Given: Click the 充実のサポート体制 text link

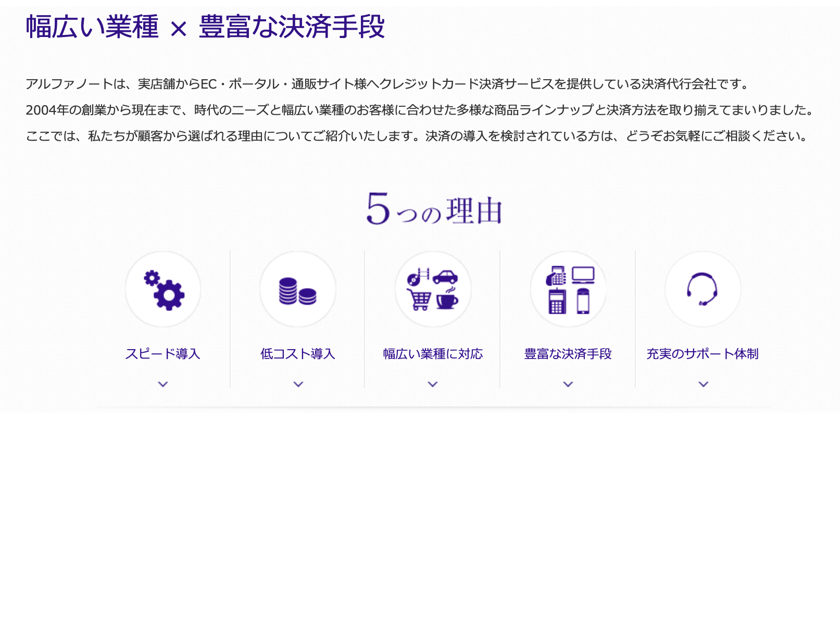Looking at the screenshot, I should [703, 354].
